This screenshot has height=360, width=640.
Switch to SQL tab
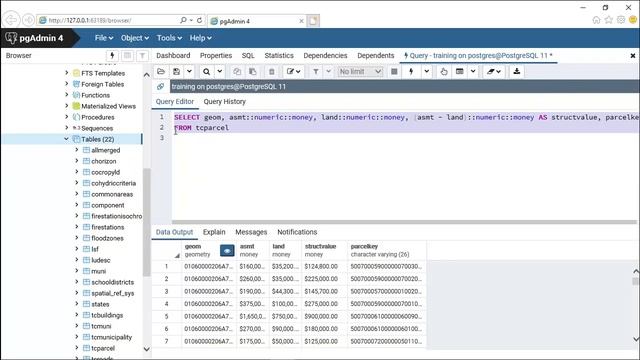point(248,56)
